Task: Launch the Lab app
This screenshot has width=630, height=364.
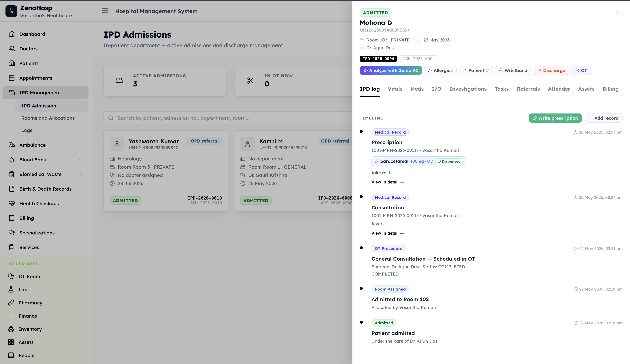Action: pyautogui.click(x=23, y=289)
